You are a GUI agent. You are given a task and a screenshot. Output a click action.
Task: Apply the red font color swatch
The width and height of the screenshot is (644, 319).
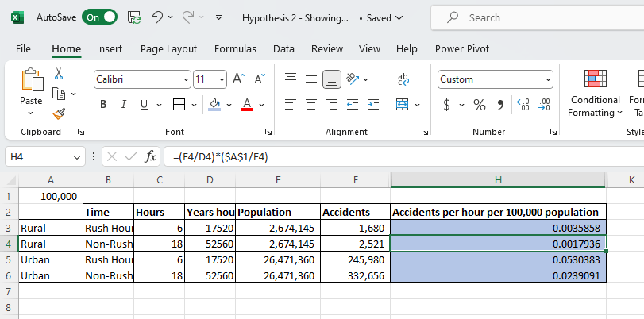click(x=246, y=105)
